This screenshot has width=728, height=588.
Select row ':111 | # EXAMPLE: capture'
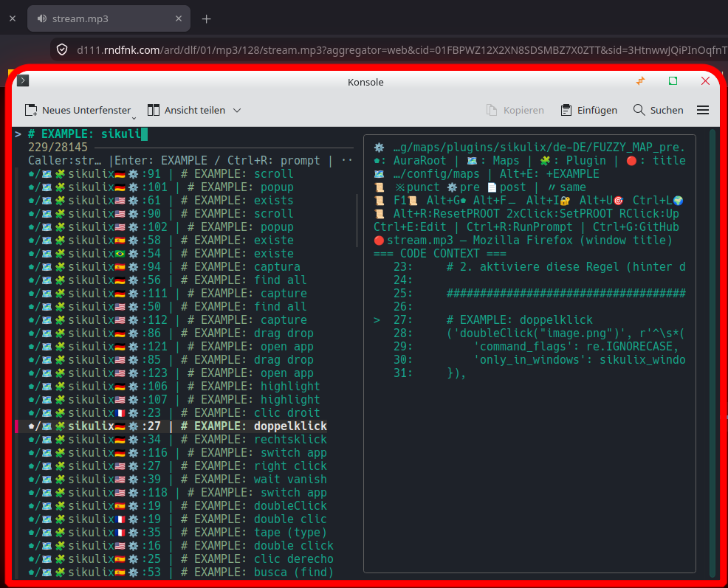[x=167, y=294]
